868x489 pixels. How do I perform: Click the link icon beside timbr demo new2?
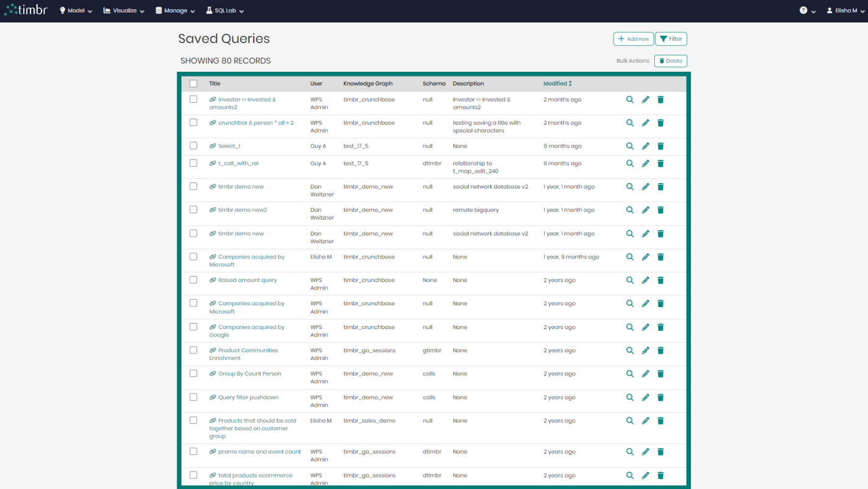click(x=213, y=209)
